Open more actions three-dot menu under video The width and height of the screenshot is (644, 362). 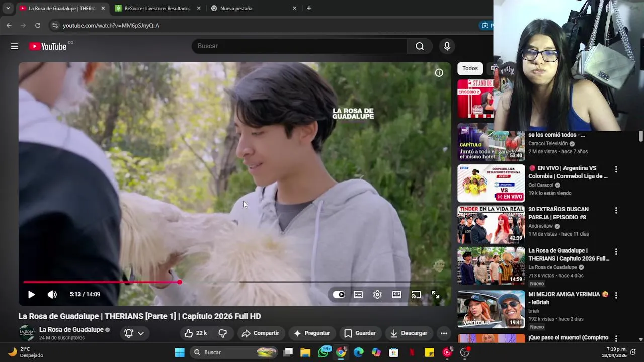point(444,333)
